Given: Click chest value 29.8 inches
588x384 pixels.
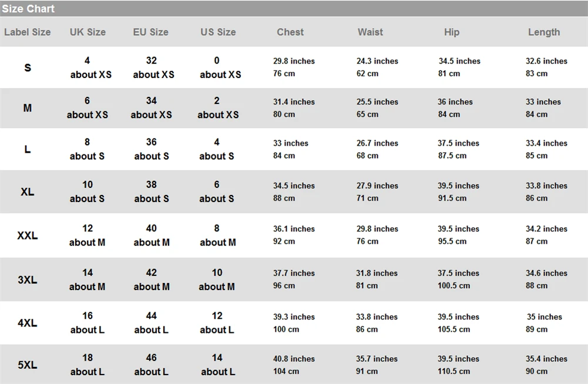Looking at the screenshot, I should (294, 61).
